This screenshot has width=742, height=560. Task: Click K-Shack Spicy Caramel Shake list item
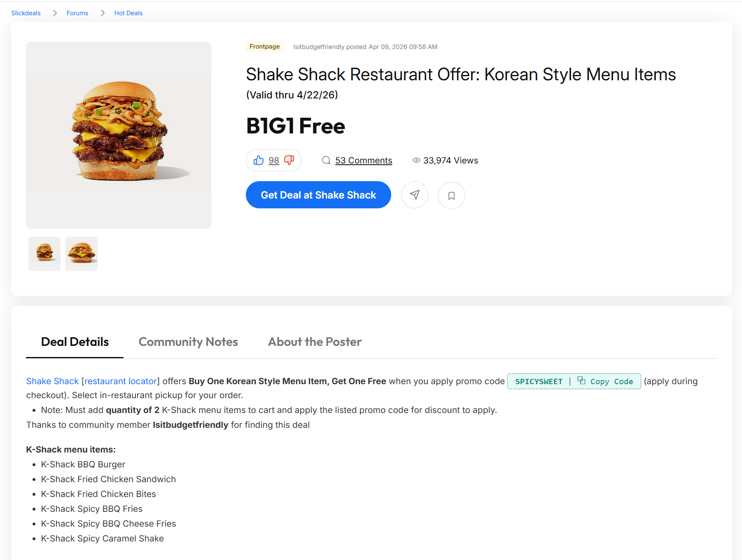[x=102, y=539]
